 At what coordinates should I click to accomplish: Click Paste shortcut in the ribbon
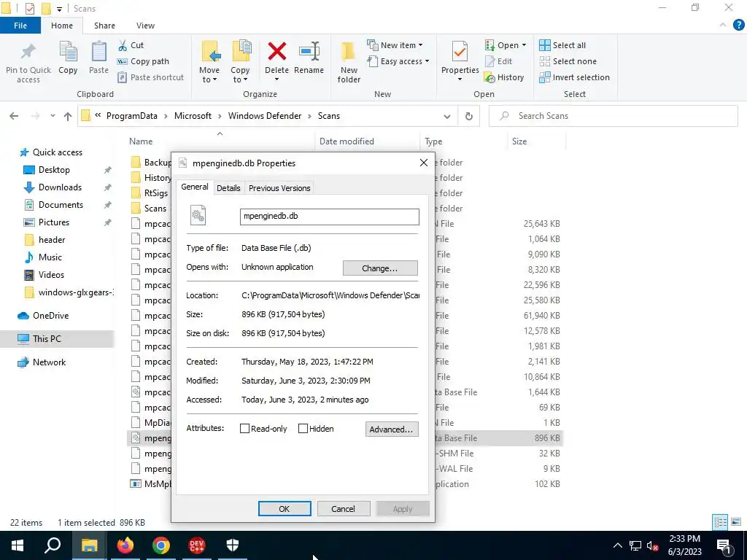tap(150, 77)
